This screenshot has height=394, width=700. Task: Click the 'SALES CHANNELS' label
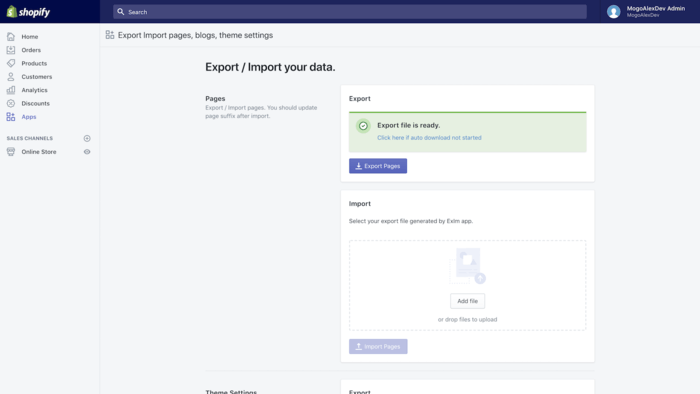[x=29, y=138]
